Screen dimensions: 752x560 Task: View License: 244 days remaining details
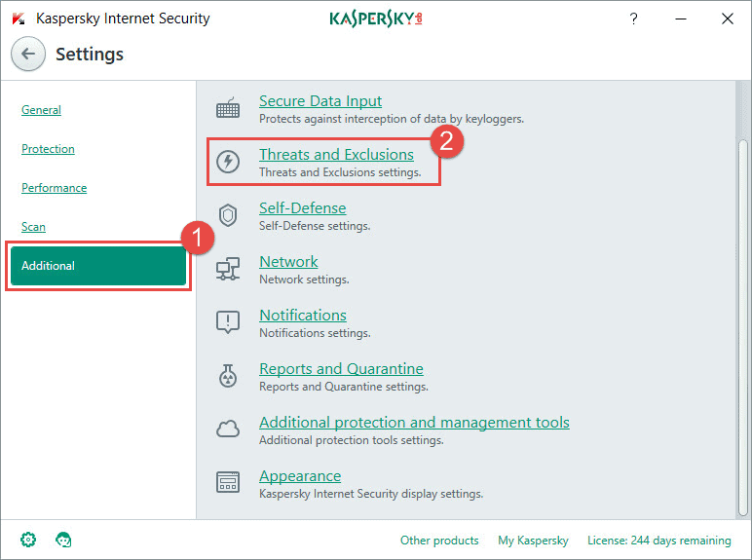tap(658, 541)
